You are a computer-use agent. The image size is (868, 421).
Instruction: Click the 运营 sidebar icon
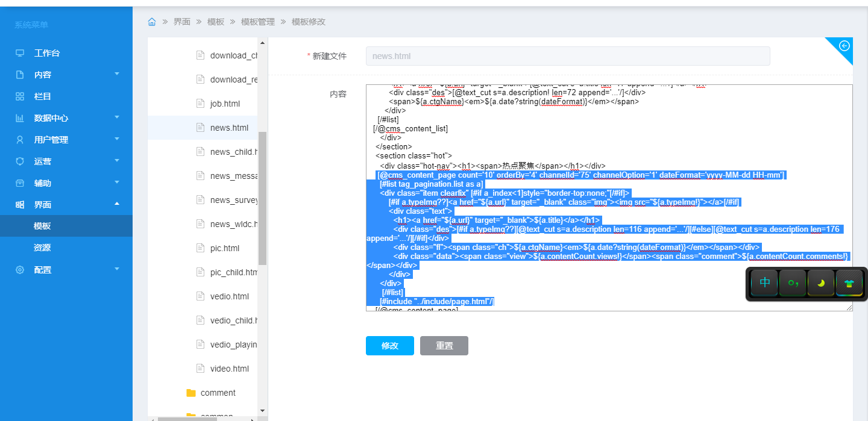20,161
